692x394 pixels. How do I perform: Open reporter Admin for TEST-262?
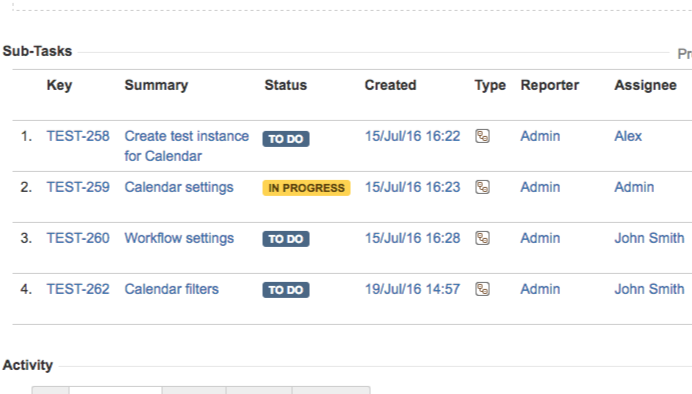pyautogui.click(x=540, y=289)
